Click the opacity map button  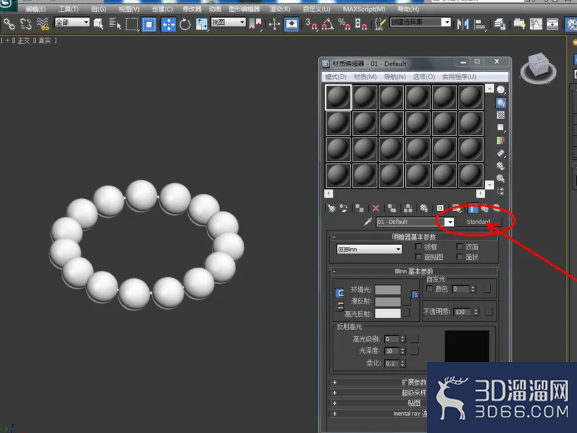[x=489, y=312]
